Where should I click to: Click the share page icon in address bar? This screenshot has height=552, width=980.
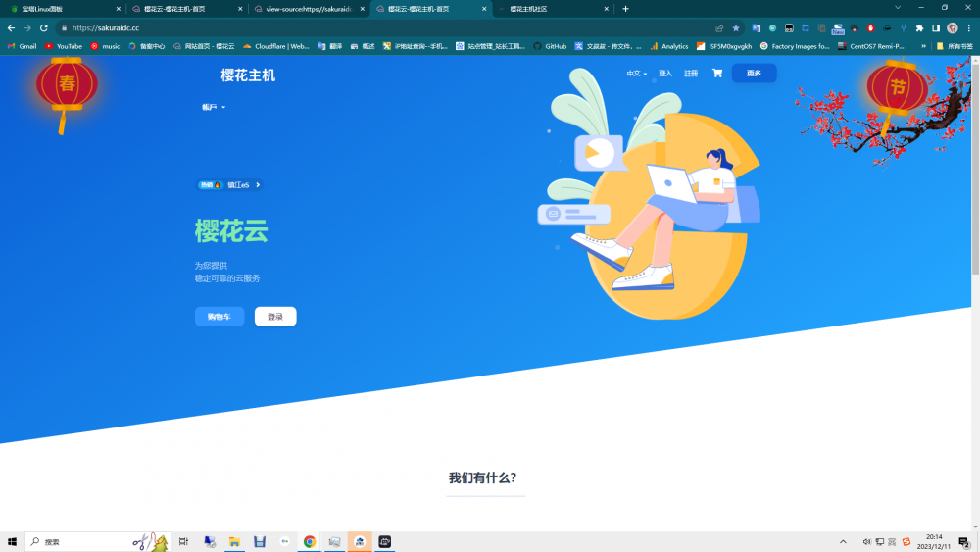pos(719,28)
